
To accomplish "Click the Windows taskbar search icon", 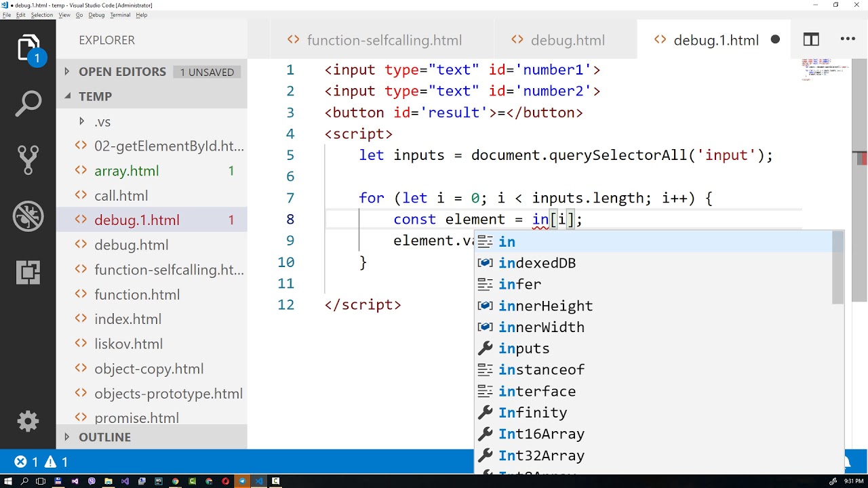I will (x=24, y=481).
